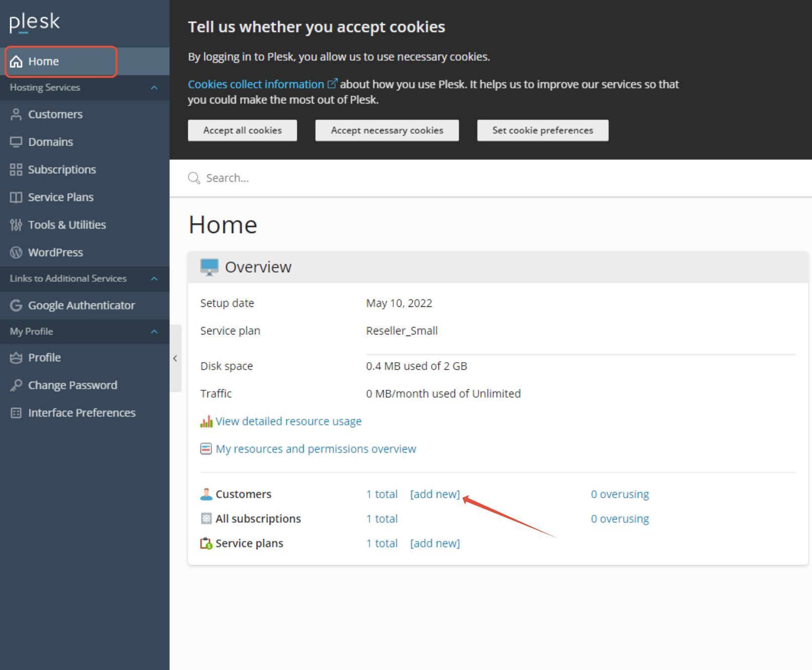
Task: Click 1 total link for Service plans
Action: click(x=382, y=543)
